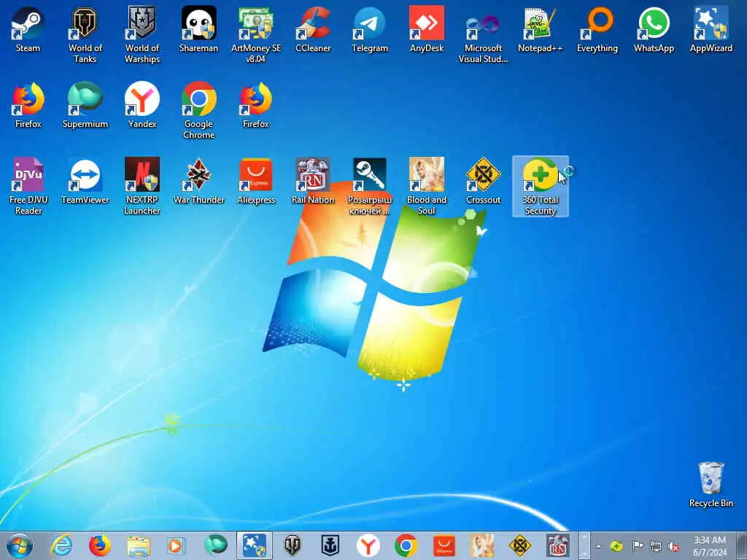This screenshot has width=747, height=560.
Task: Click the Show Desktop strip
Action: click(741, 545)
